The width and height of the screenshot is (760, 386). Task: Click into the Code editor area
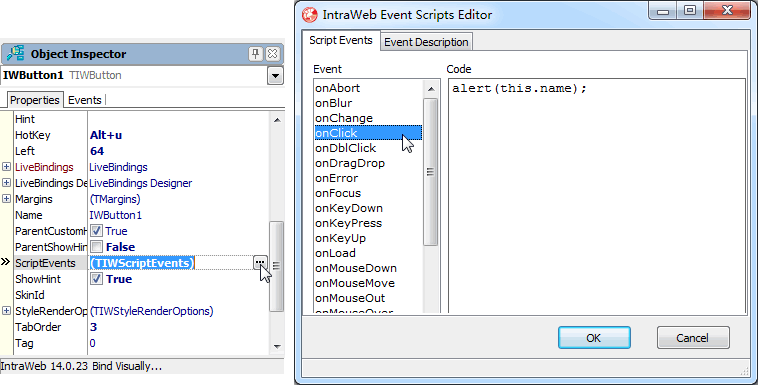click(597, 196)
